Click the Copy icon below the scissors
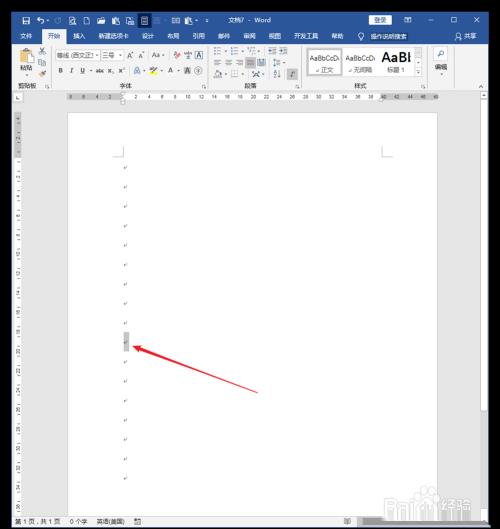The height and width of the screenshot is (529, 500). (x=42, y=62)
